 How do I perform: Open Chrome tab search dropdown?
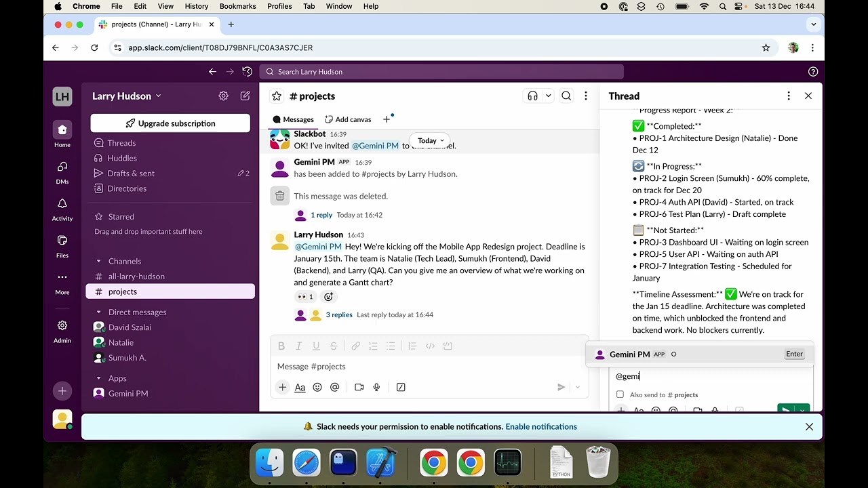[x=814, y=24]
